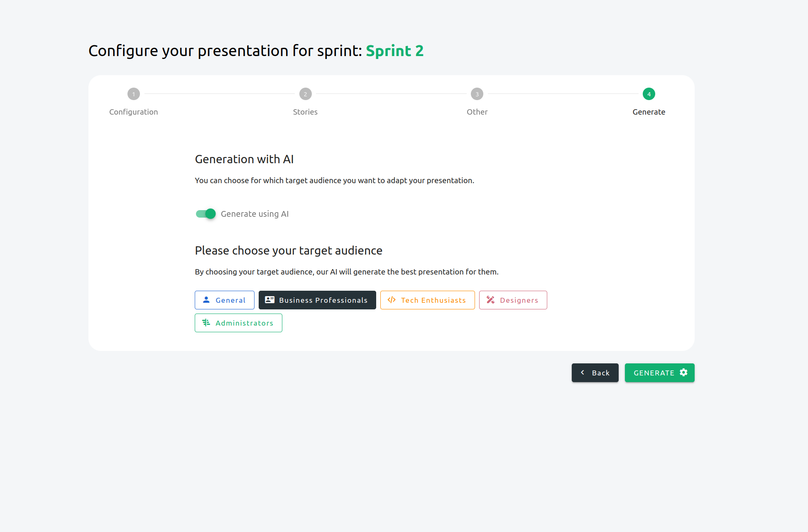
Task: Click the tree icon on Administrators button
Action: 206,323
